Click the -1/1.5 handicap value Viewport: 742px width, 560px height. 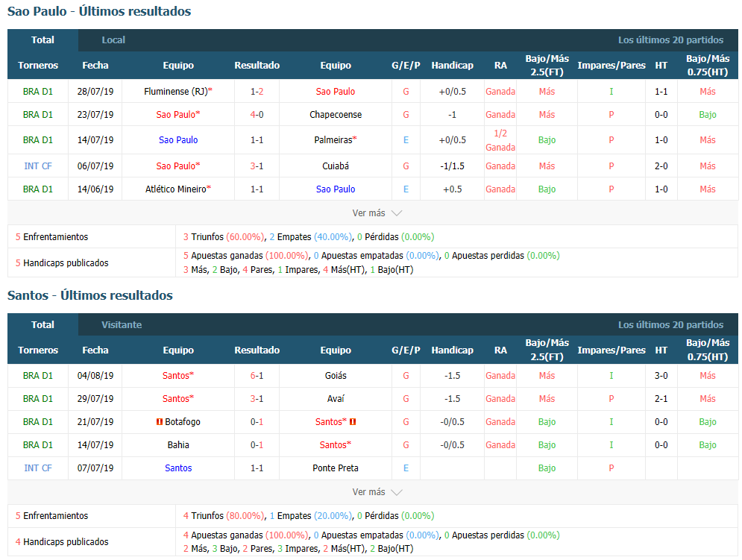pyautogui.click(x=453, y=166)
